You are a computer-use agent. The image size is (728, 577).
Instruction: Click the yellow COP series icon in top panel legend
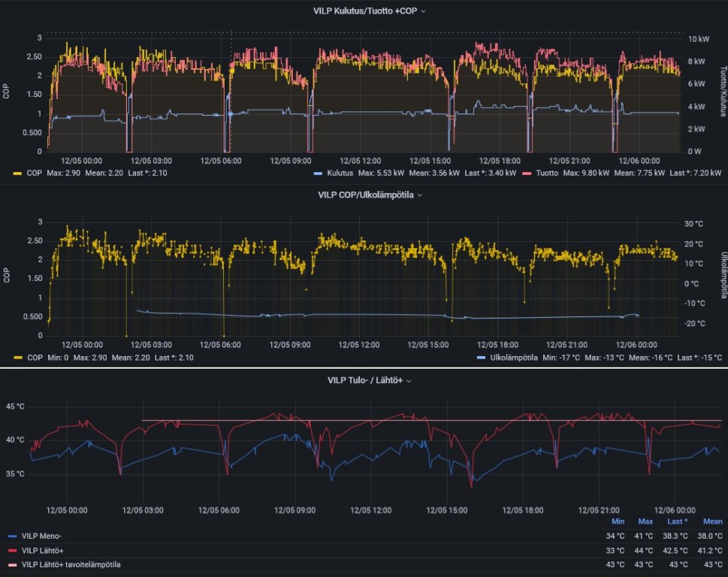18,173
